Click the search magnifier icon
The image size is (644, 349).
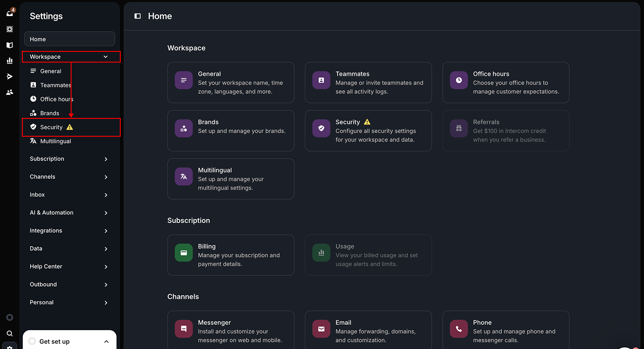[x=9, y=333]
